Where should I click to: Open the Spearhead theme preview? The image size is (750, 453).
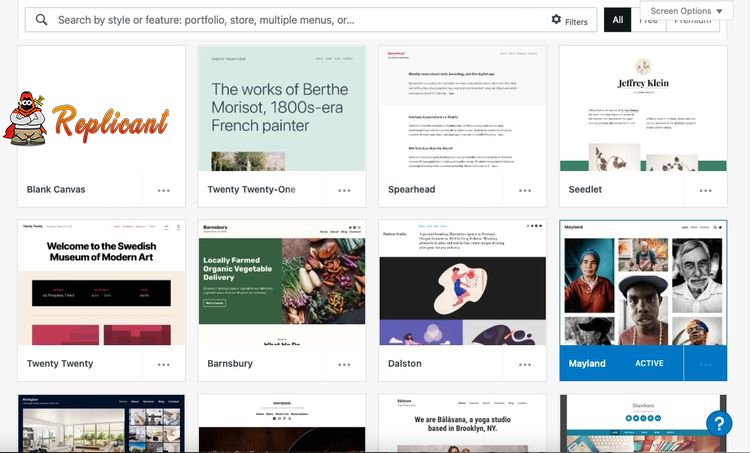pos(463,109)
